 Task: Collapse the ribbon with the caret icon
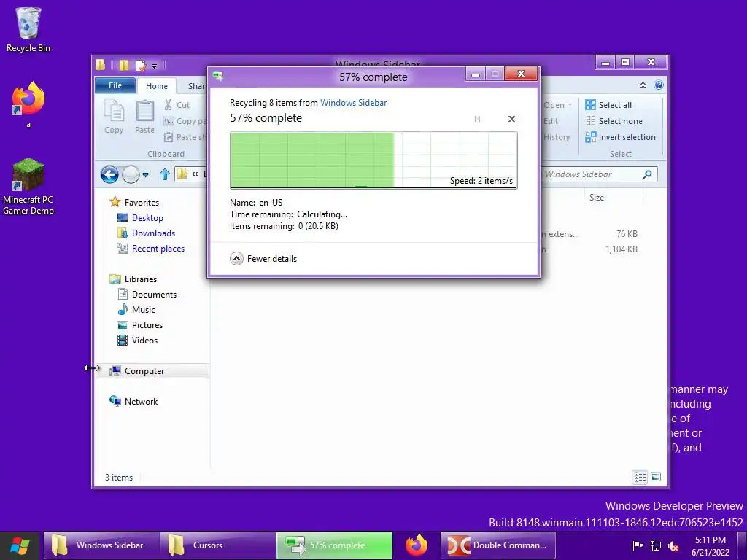point(643,85)
